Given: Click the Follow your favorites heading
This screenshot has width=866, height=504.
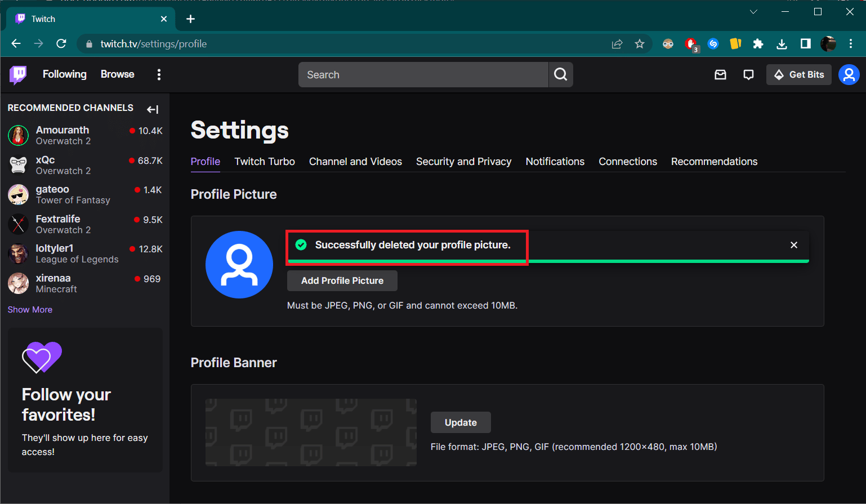Looking at the screenshot, I should 66,404.
